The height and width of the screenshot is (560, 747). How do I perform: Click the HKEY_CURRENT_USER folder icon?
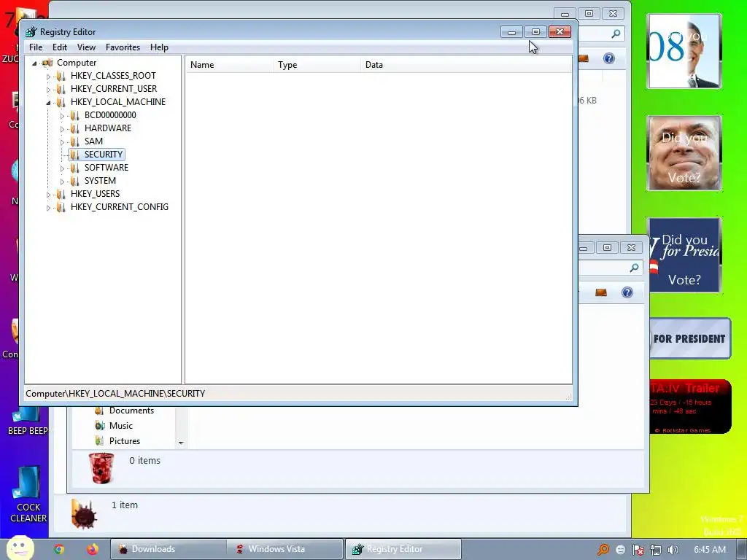pos(61,89)
